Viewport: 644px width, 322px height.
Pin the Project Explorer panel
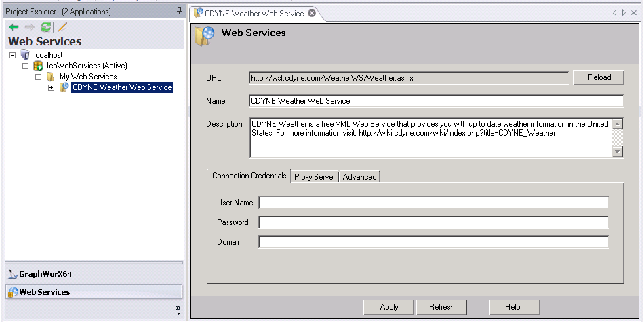pos(179,11)
